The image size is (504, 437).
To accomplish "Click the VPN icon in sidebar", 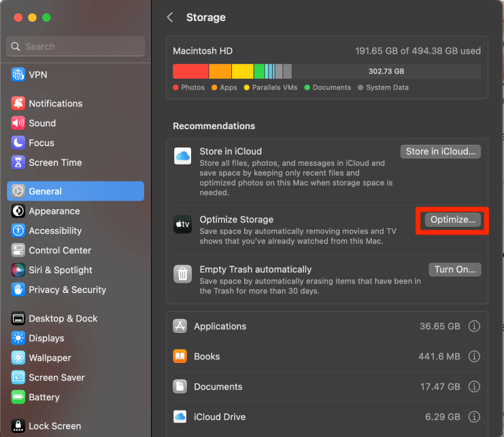I will point(18,75).
